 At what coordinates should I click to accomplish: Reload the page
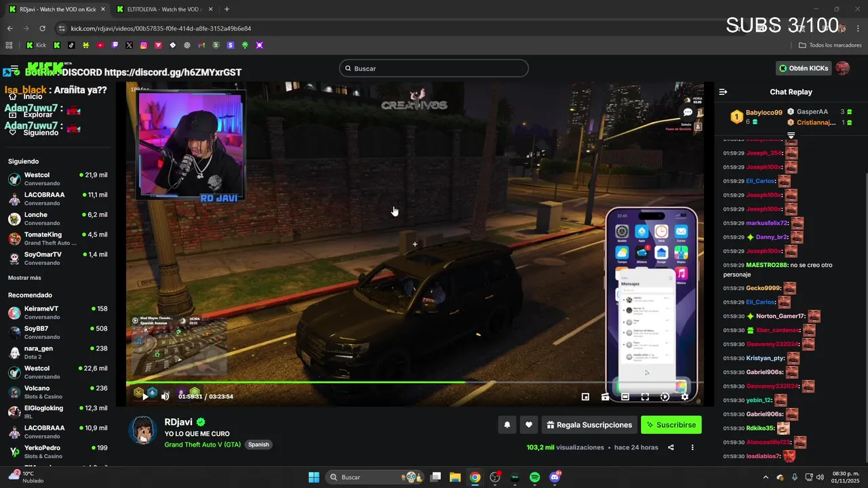click(42, 28)
